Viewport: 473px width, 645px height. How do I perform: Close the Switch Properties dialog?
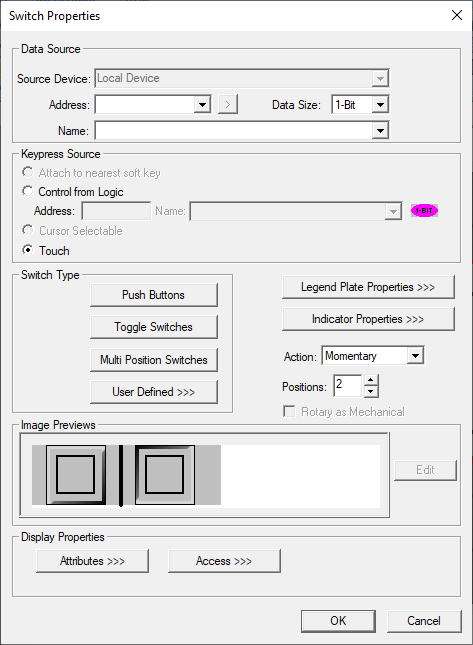point(457,15)
